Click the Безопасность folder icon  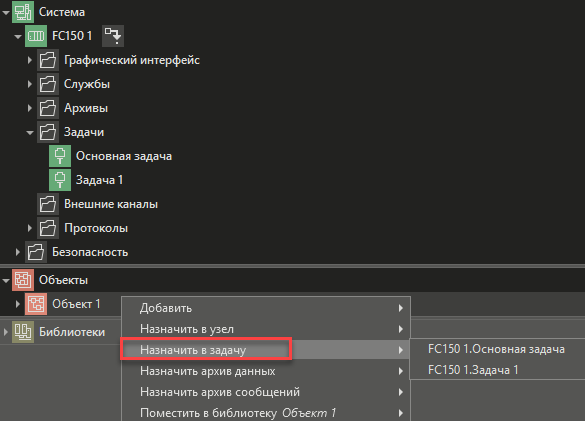pos(36,252)
